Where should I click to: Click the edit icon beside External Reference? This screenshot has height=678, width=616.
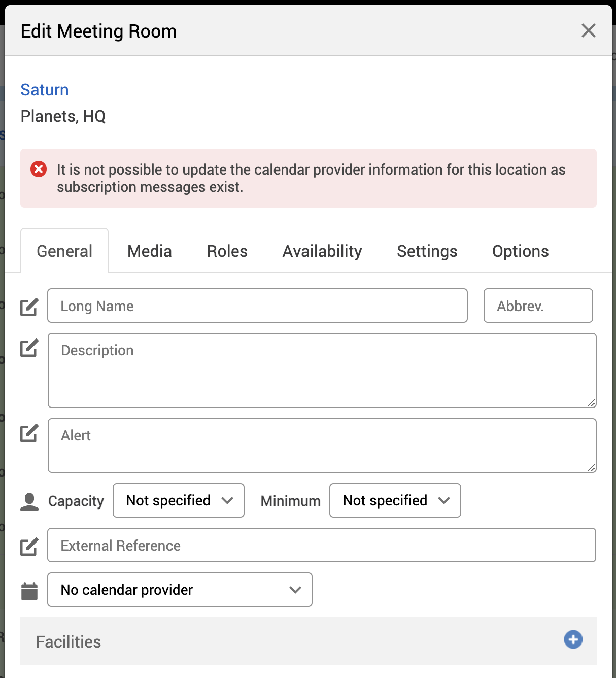29,546
